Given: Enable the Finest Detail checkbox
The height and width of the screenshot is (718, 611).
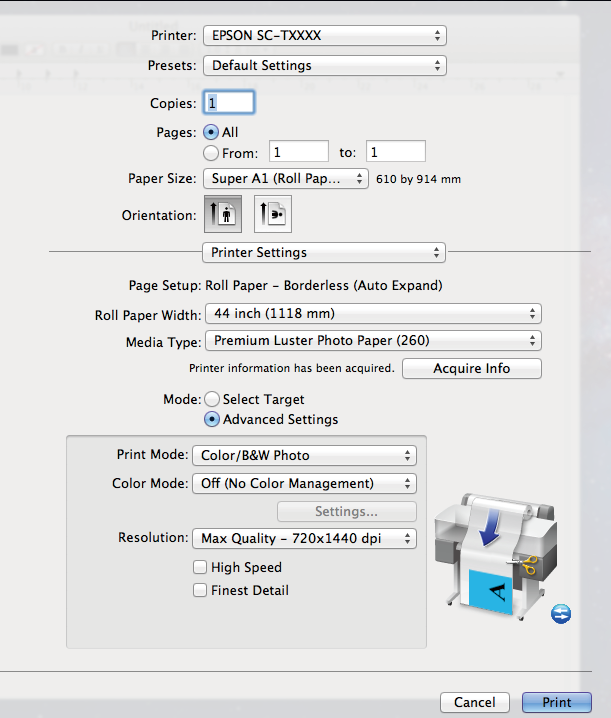Looking at the screenshot, I should 200,590.
